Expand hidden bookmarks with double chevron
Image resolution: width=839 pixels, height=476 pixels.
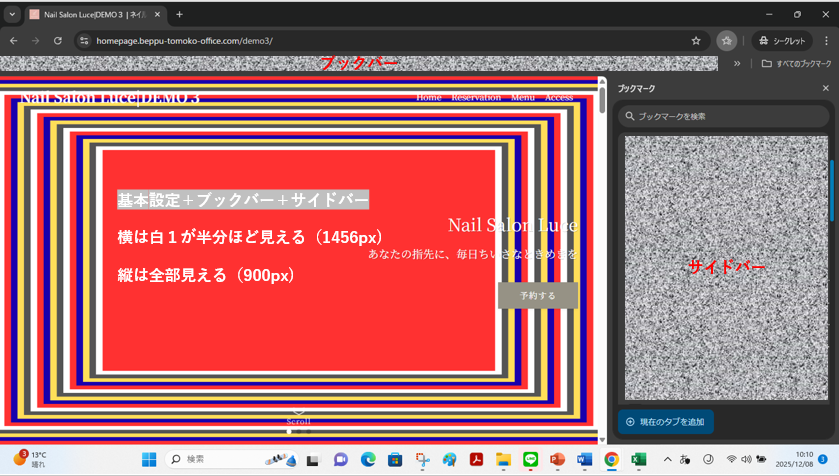[x=737, y=64]
